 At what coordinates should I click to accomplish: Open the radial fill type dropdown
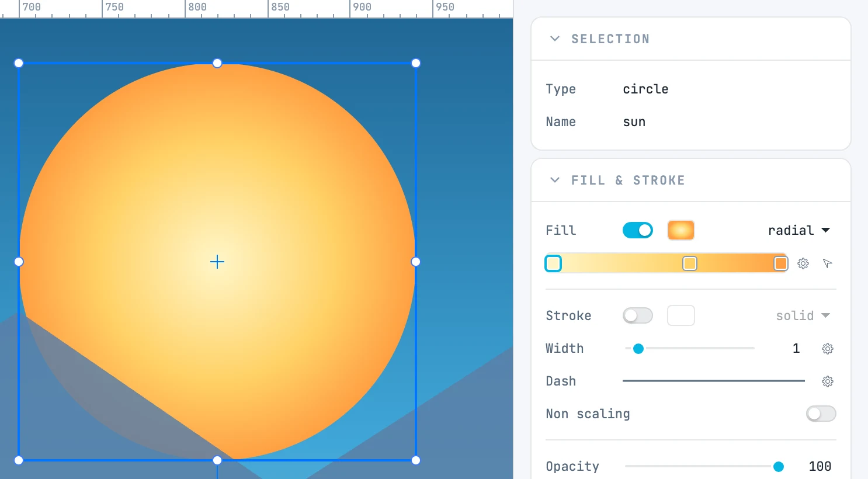(x=799, y=230)
